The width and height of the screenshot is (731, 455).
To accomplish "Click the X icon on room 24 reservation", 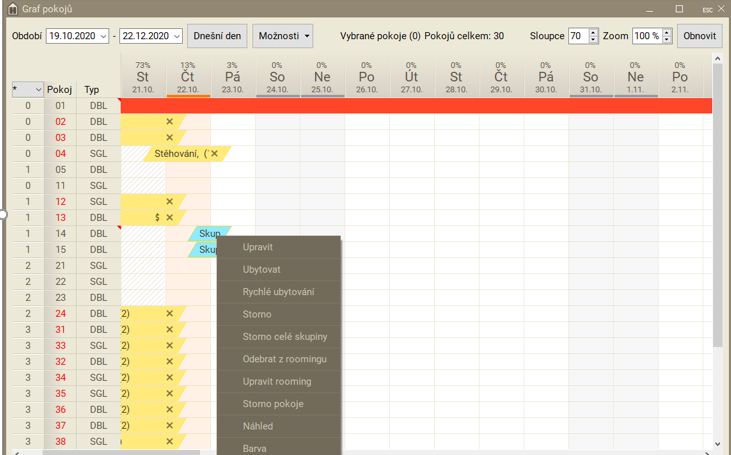I will pos(169,314).
